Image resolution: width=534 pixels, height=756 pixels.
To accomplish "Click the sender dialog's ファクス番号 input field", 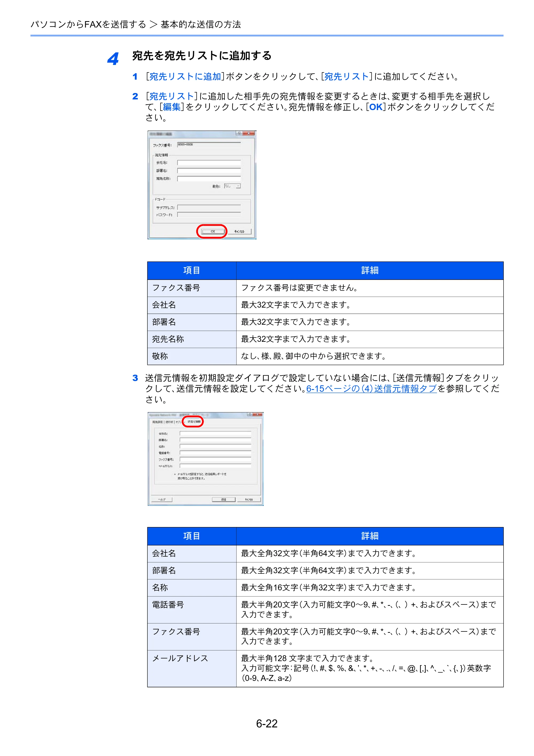I will 215,459.
